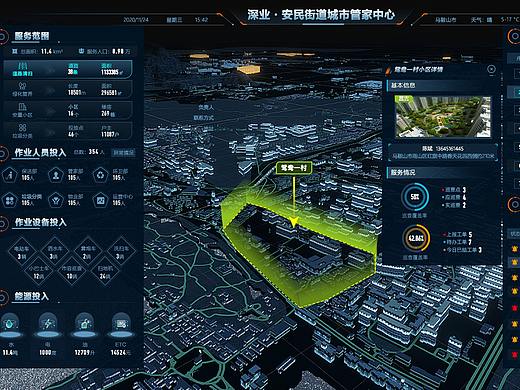Click the green tag on the community photo
The image size is (520, 390).
coord(404,99)
